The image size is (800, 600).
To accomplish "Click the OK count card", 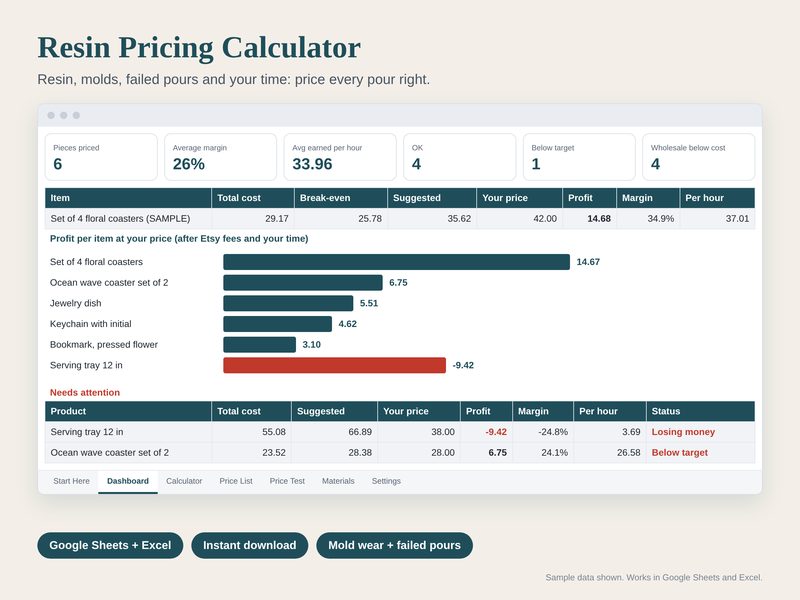I will (x=460, y=157).
